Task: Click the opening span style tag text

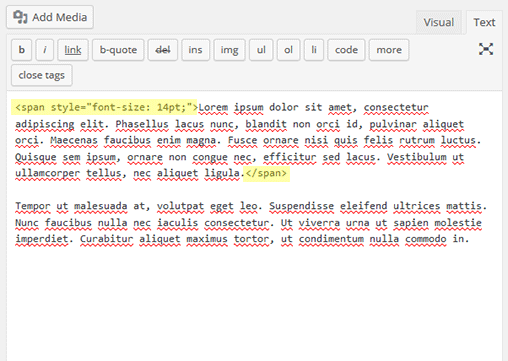Action: coord(104,107)
